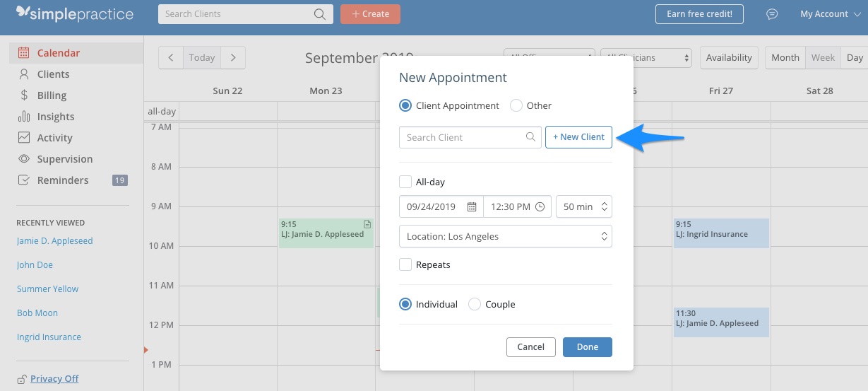Go to previous week with left arrow
The height and width of the screenshot is (391, 868).
pos(170,58)
